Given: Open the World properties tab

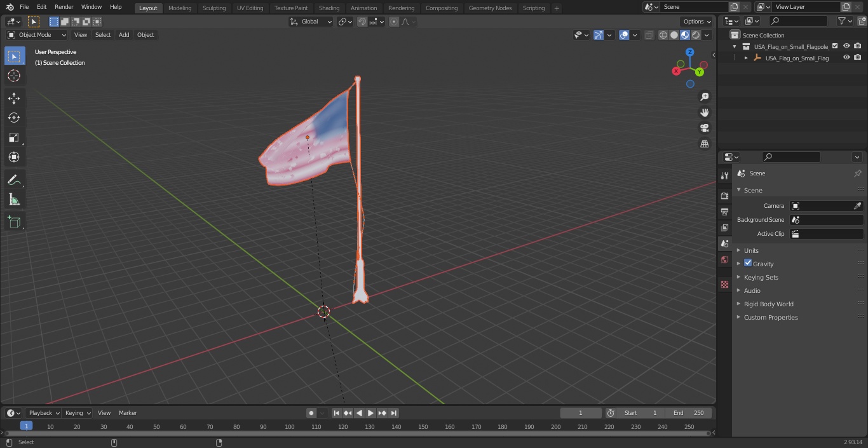Looking at the screenshot, I should (x=724, y=259).
